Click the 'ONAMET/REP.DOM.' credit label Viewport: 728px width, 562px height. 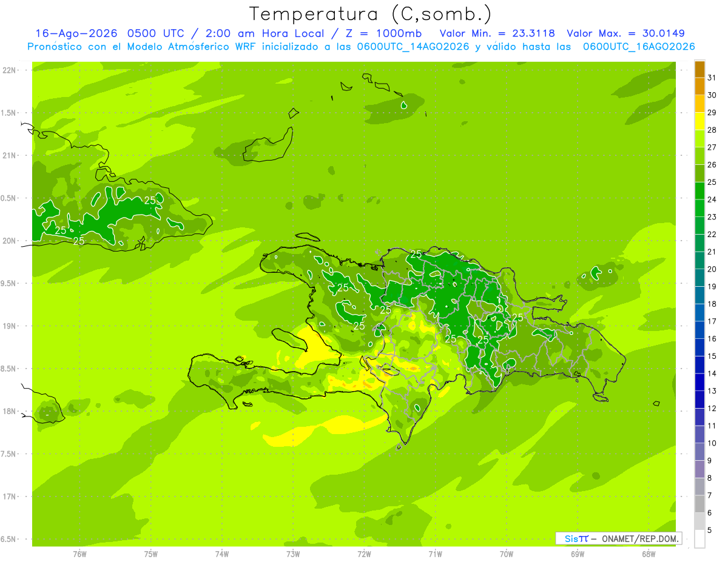639,538
